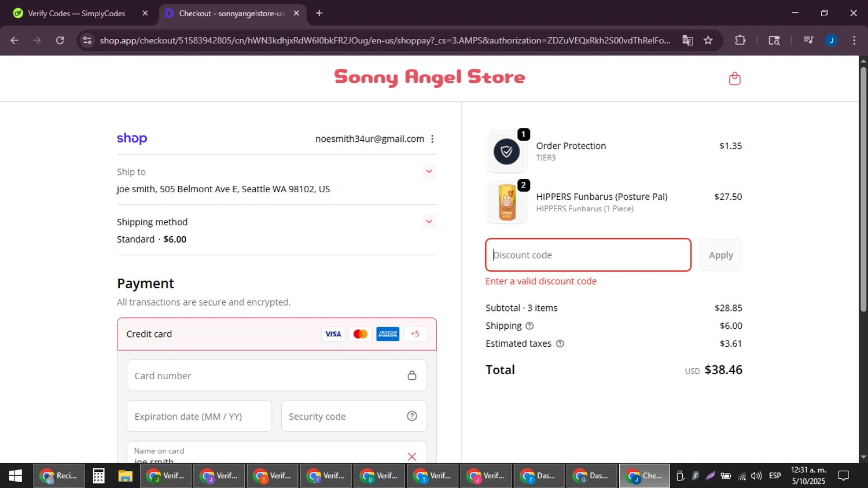Focus the Card number field
868x488 pixels.
tap(277, 376)
